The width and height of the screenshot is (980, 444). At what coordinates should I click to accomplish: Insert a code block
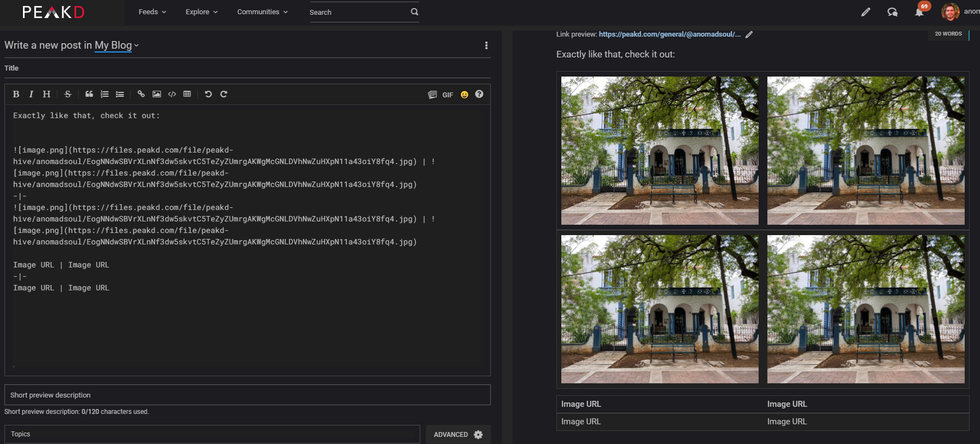tap(172, 94)
